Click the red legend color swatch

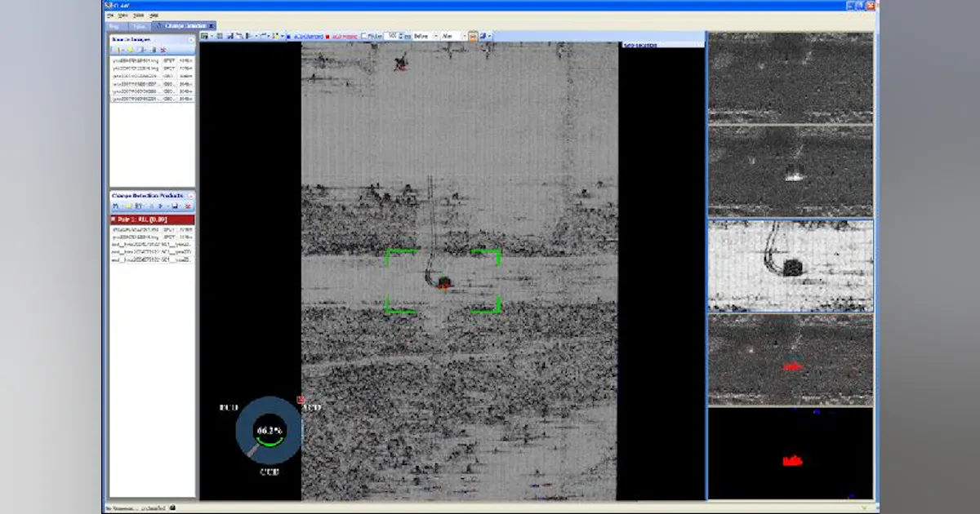click(327, 37)
